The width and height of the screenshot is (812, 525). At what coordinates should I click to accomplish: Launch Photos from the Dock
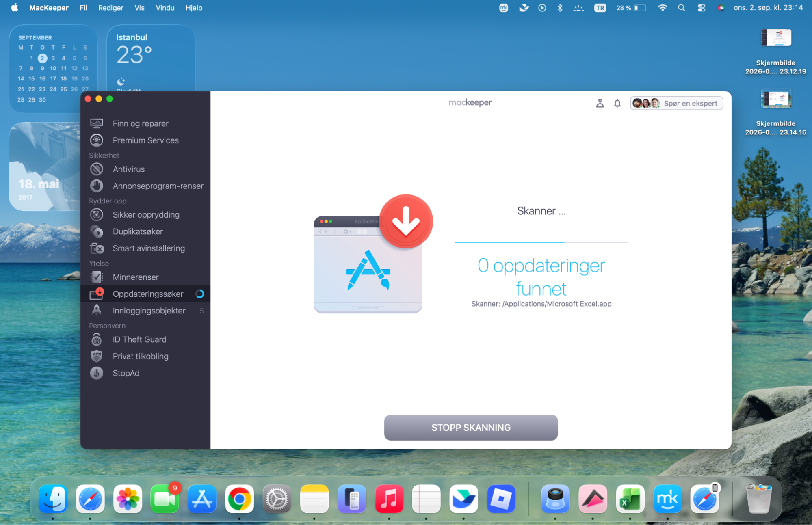tap(128, 499)
